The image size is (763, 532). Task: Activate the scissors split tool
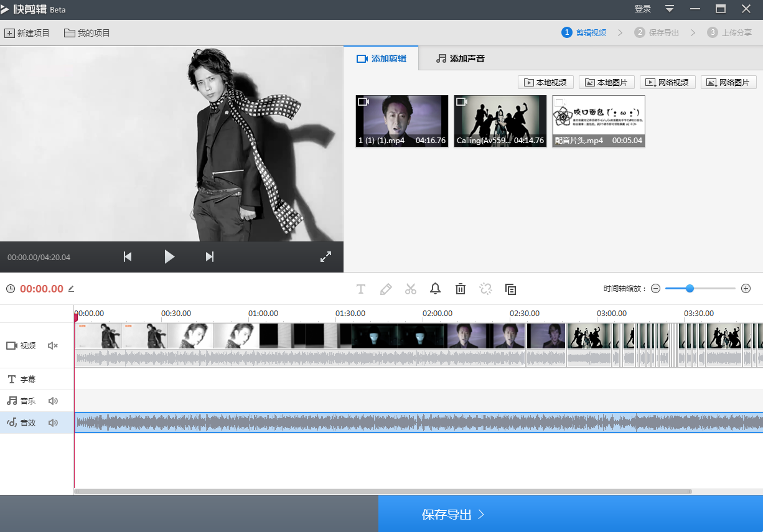[411, 289]
